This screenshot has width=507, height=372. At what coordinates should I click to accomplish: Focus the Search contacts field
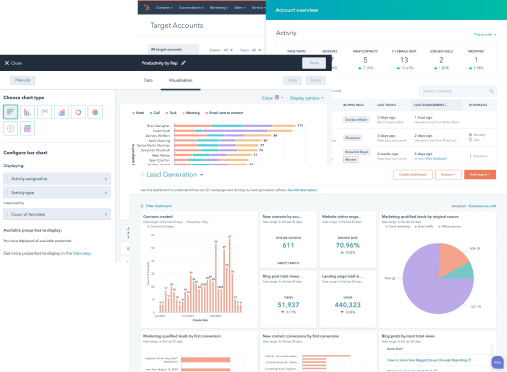(x=457, y=91)
